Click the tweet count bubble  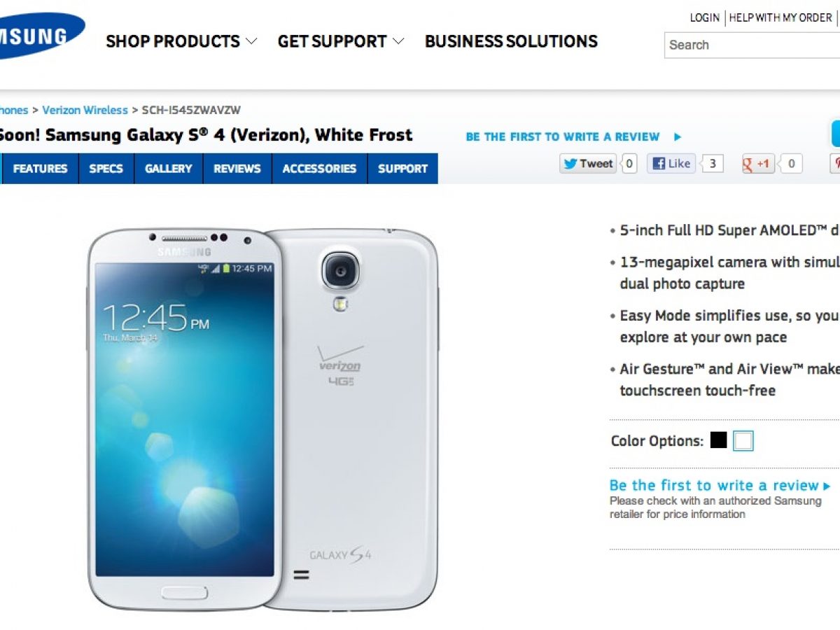(629, 164)
